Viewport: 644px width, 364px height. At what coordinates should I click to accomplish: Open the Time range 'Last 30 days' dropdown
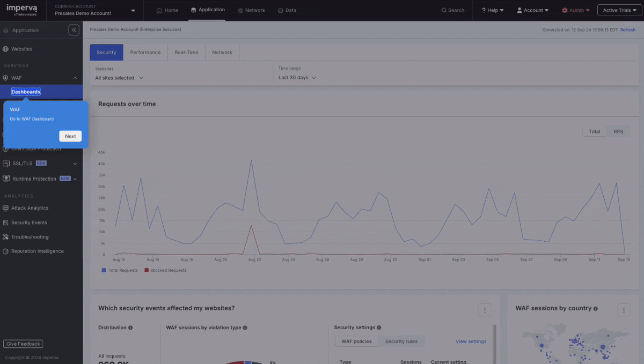click(297, 78)
